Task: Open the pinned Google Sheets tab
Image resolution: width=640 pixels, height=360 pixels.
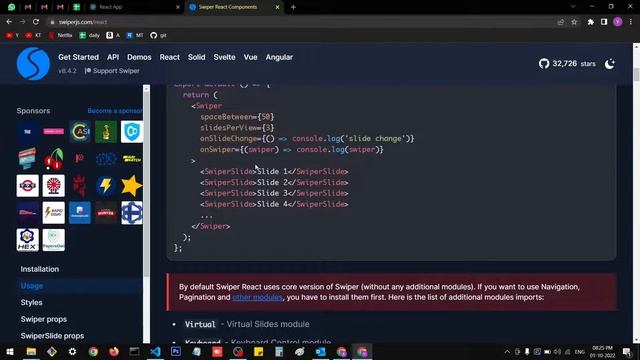Action: coord(76,7)
